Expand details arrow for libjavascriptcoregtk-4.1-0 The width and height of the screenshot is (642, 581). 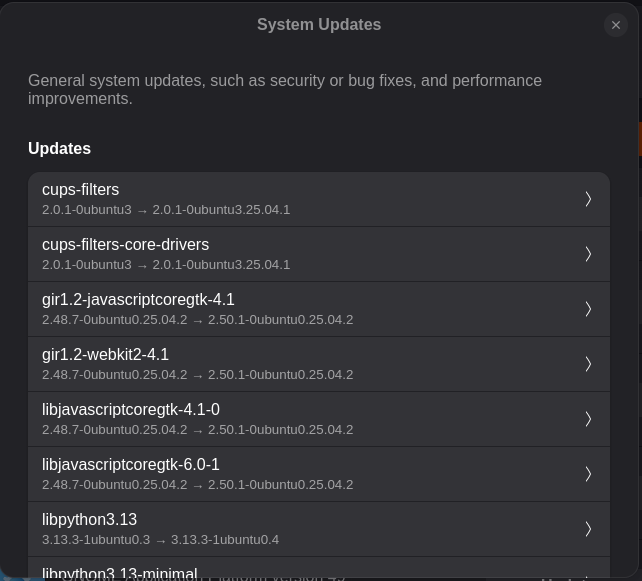click(588, 419)
